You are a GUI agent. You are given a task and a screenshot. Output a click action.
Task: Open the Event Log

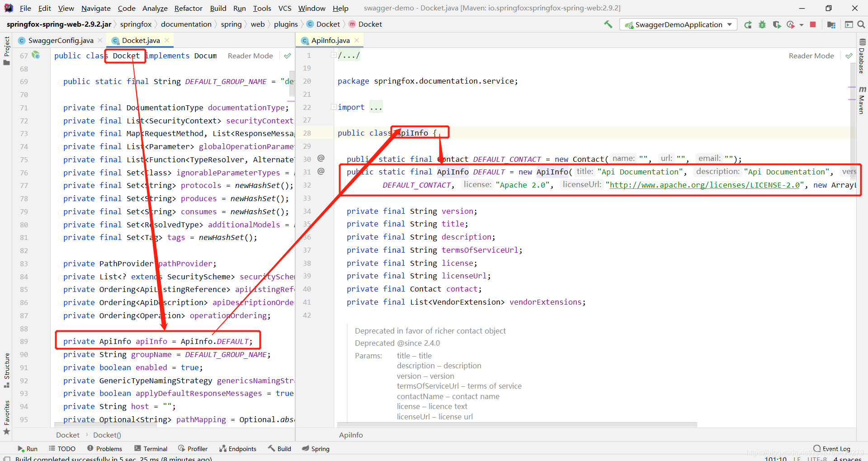click(x=832, y=449)
